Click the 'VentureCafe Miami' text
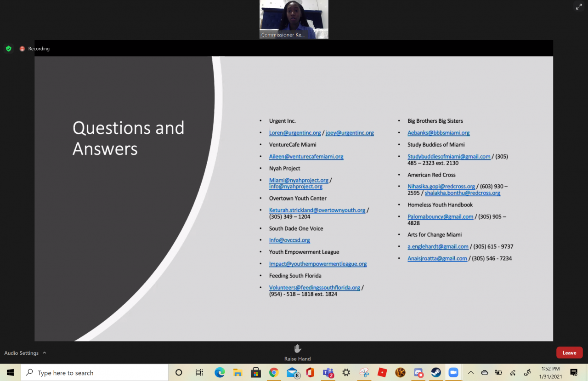This screenshot has width=588, height=381. [x=293, y=145]
